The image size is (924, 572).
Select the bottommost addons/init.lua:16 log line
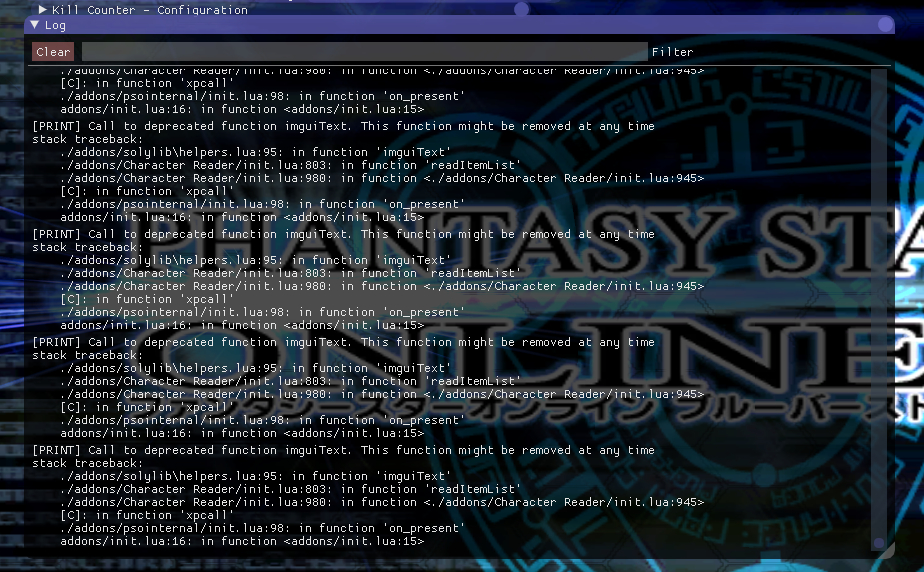[242, 541]
